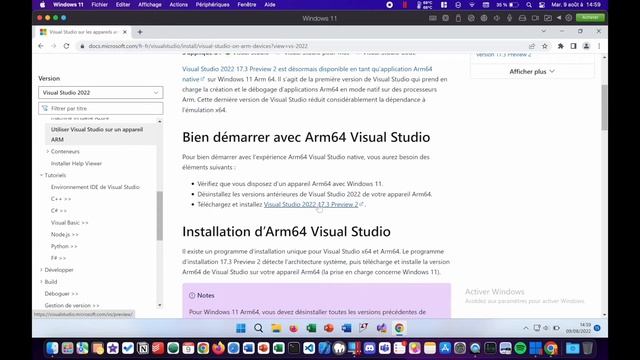Launch Excel from the Windows taskbar

(311, 328)
